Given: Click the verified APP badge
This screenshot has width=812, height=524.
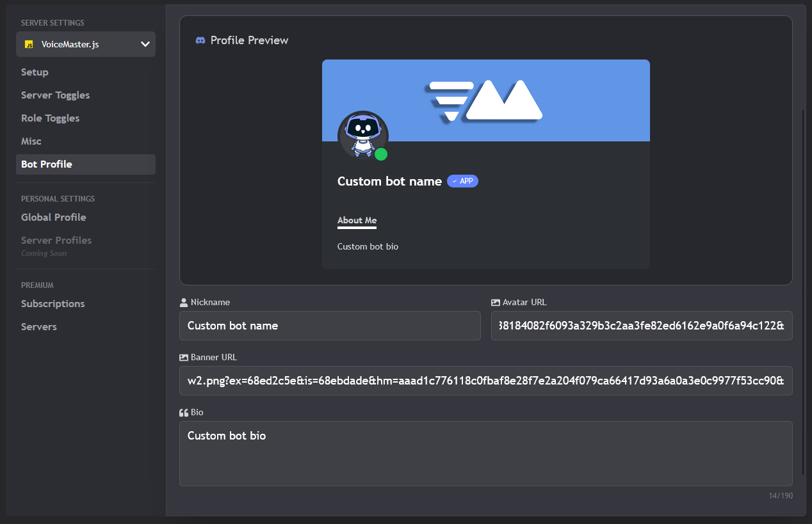Looking at the screenshot, I should [x=462, y=181].
